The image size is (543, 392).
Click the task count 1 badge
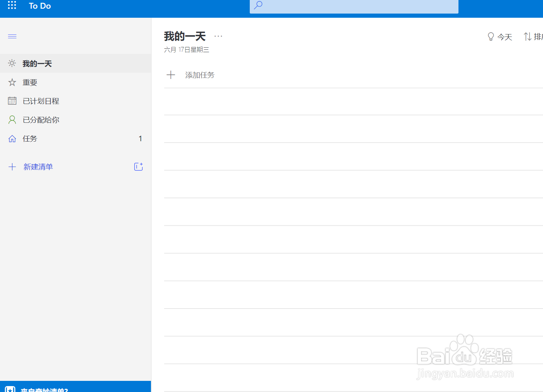click(x=140, y=139)
